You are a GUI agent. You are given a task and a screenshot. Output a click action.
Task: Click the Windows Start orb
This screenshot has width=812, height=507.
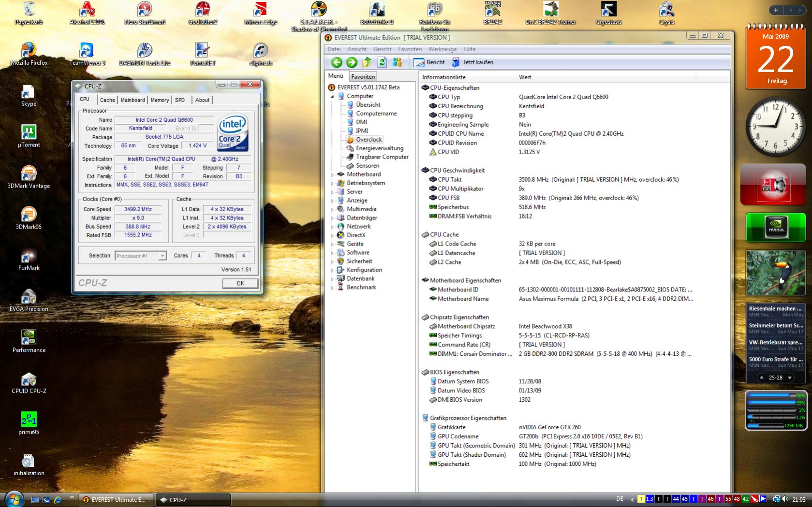[x=14, y=499]
